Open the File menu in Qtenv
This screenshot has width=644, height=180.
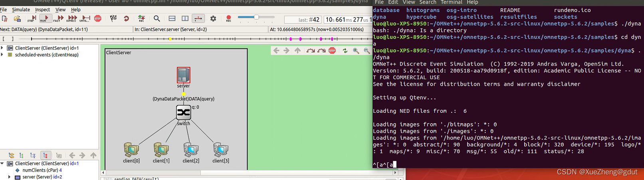(3, 10)
